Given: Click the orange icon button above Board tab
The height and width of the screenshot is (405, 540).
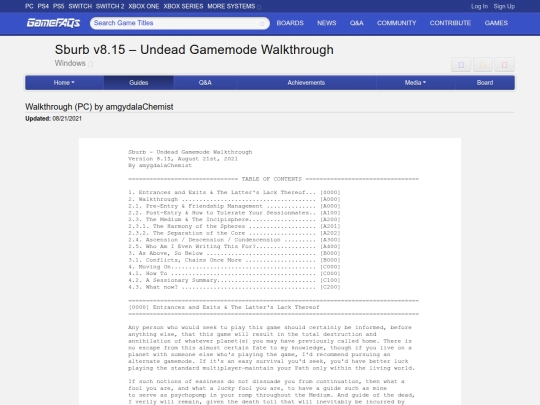Looking at the screenshot, I should 483,65.
